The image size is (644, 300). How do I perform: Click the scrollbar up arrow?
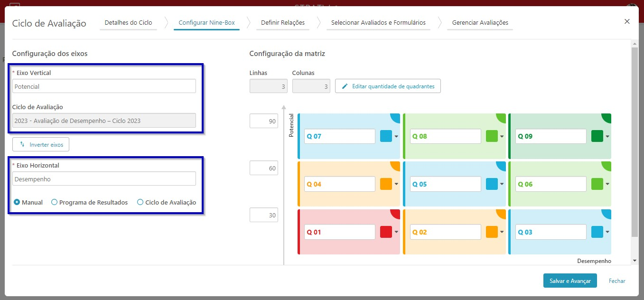coord(635,43)
